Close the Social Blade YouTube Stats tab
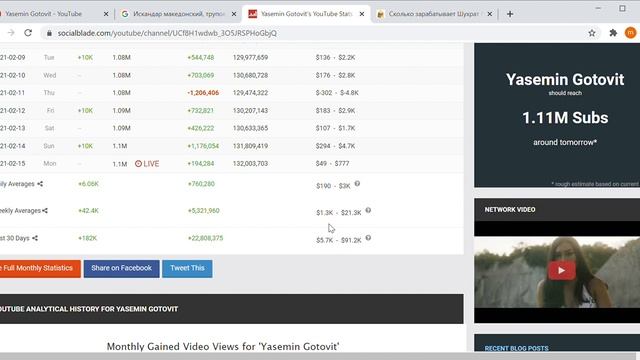Screen dimensions: 640x360 [x=362, y=14]
